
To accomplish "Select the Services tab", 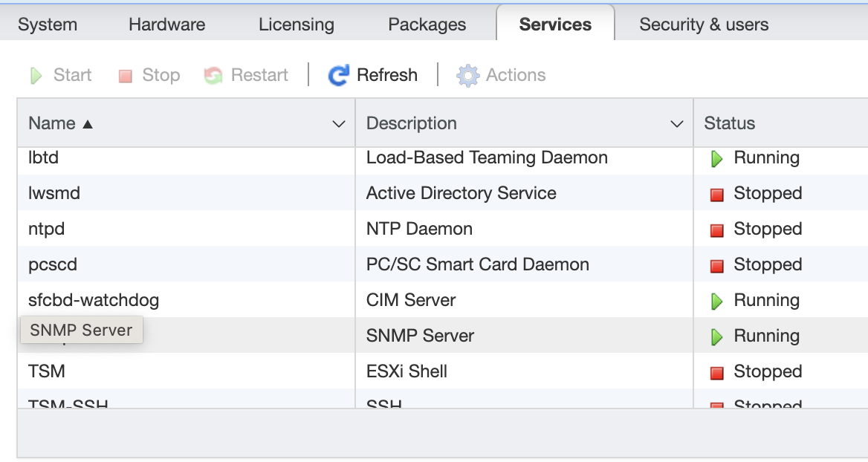I will pos(555,25).
